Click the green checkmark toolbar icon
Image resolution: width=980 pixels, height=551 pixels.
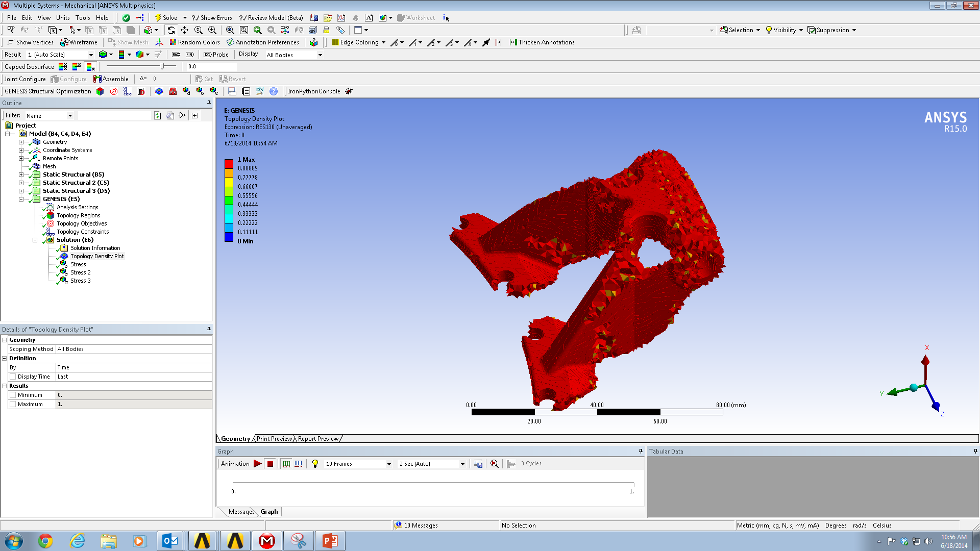[x=126, y=17]
